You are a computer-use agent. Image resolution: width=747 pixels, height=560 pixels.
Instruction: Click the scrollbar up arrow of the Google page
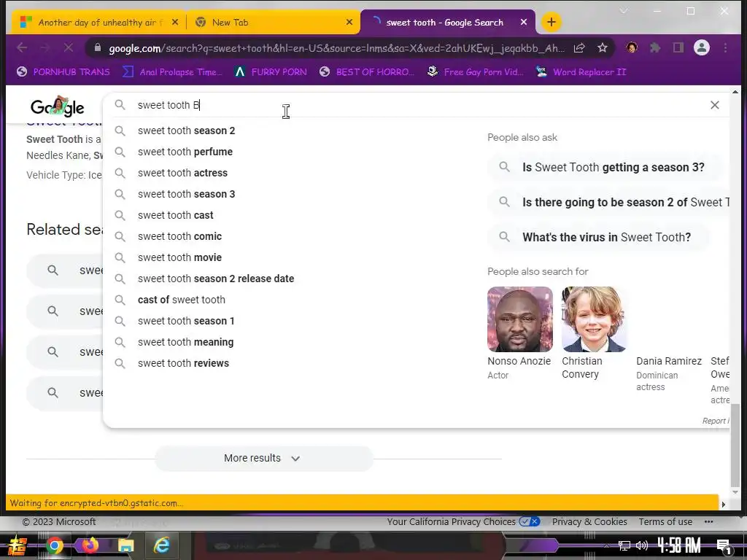[x=735, y=91]
